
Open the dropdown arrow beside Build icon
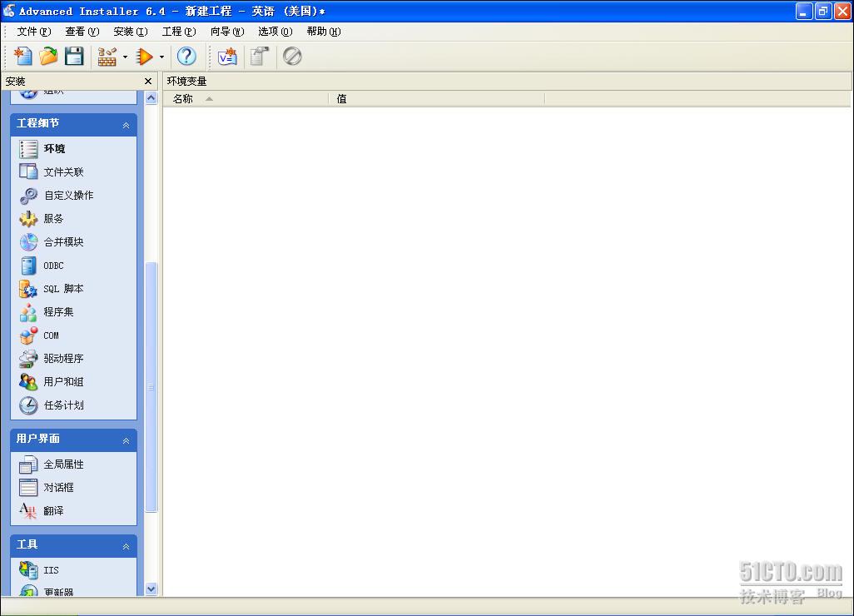[x=125, y=57]
